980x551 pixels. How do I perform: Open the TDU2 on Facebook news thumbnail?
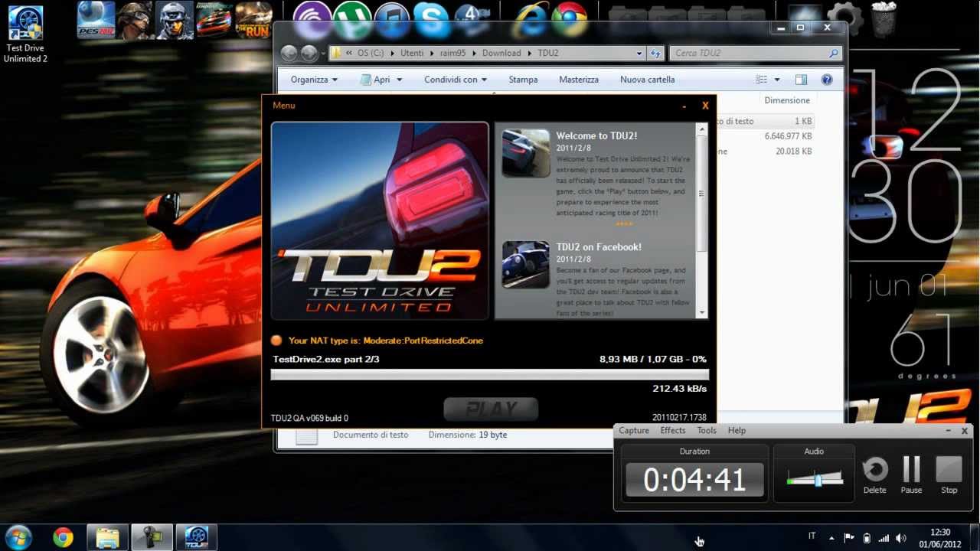pos(526,265)
